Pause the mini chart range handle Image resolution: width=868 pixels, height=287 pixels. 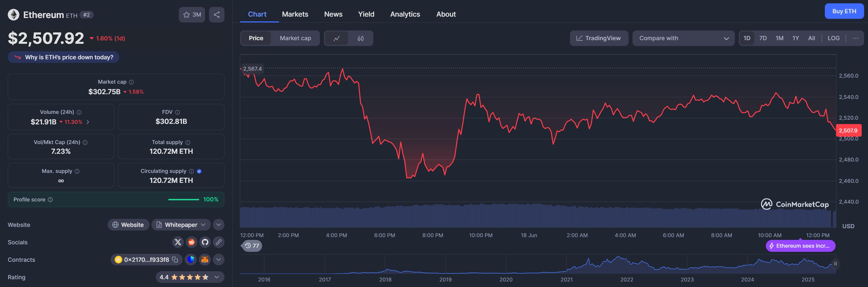pyautogui.click(x=835, y=264)
